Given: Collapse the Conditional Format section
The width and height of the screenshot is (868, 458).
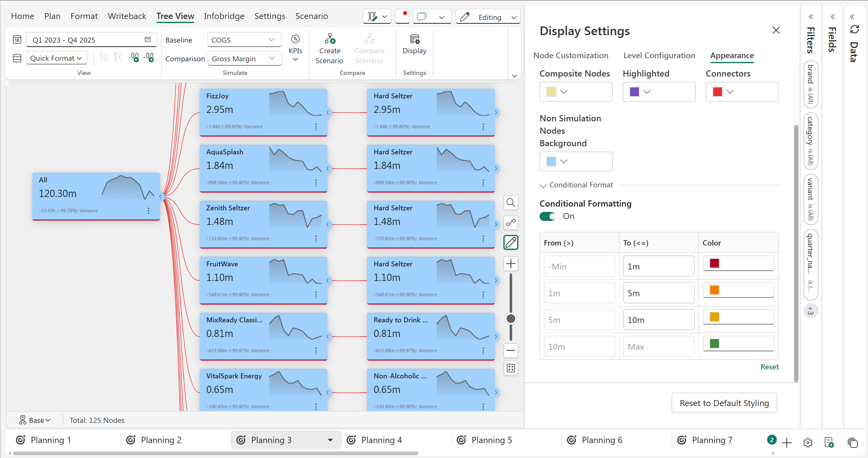Looking at the screenshot, I should click(x=543, y=185).
